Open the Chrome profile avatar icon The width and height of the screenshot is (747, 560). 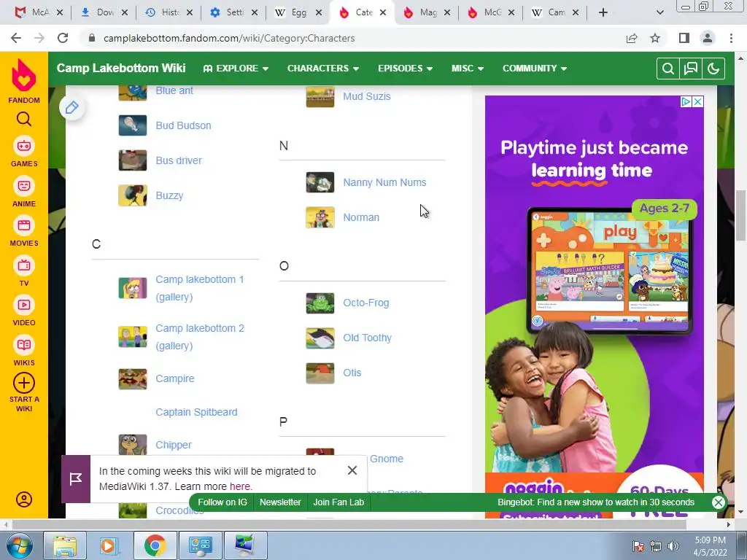(x=708, y=38)
